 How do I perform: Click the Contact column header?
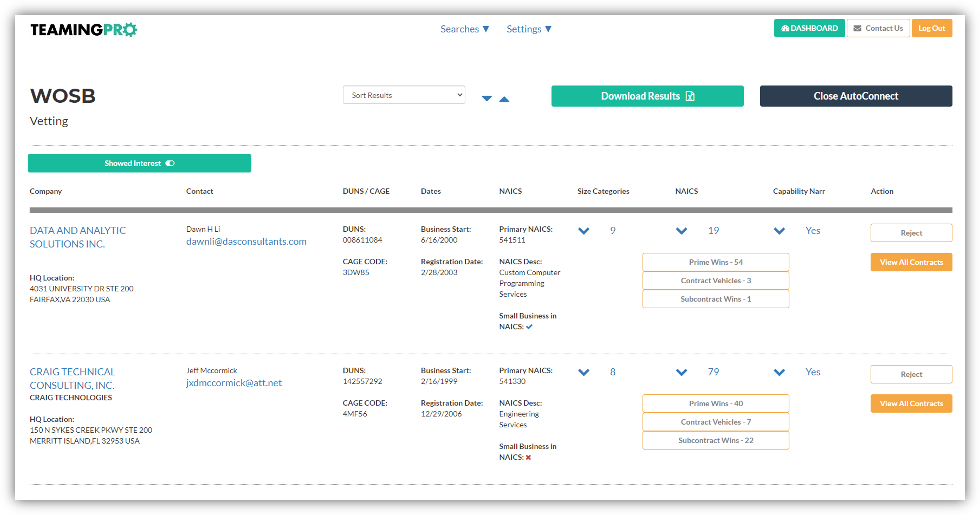(x=199, y=191)
